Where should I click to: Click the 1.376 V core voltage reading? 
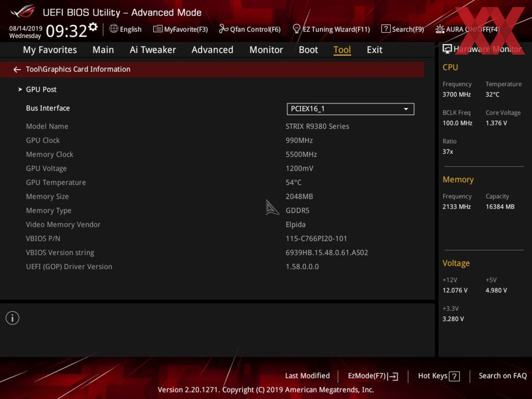pyautogui.click(x=496, y=123)
